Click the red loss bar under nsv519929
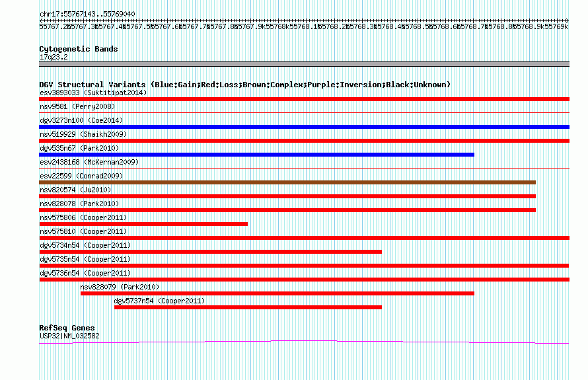The image size is (588, 380). click(304, 141)
